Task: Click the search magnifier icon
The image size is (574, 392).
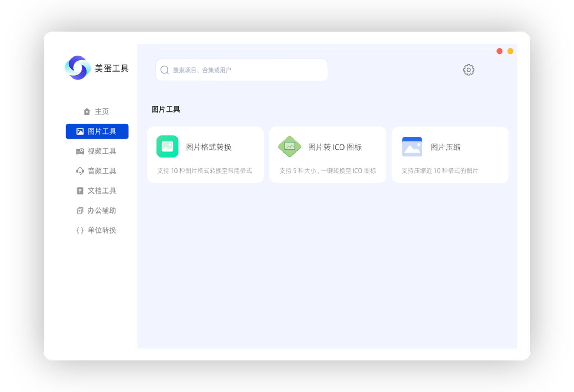Action: pos(164,69)
